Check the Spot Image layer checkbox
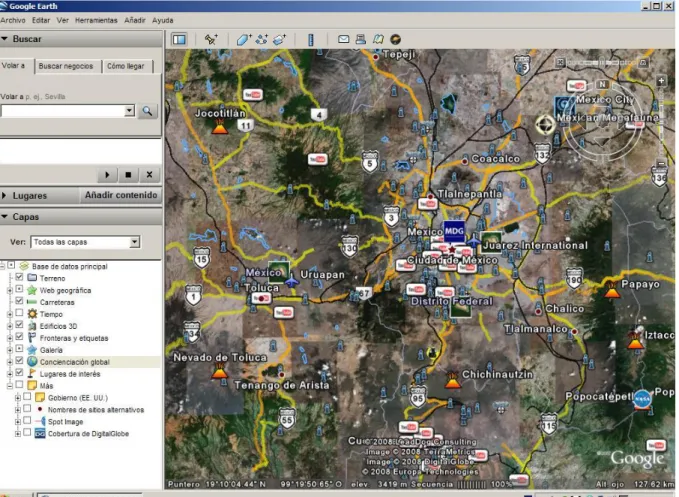679x497 pixels. pyautogui.click(x=27, y=421)
